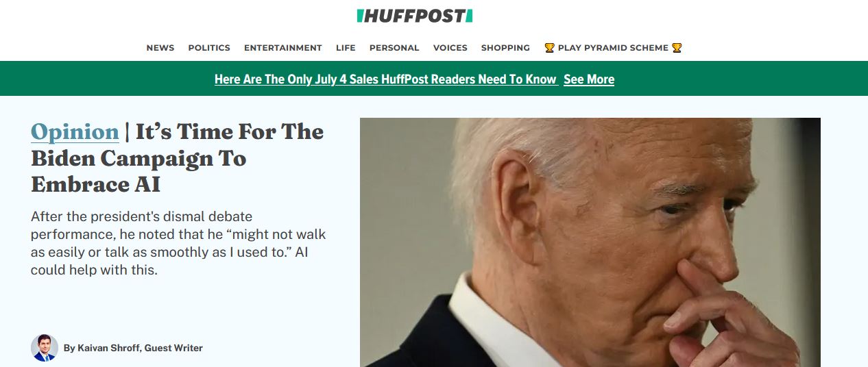
Task: Open the News section
Action: pos(160,48)
